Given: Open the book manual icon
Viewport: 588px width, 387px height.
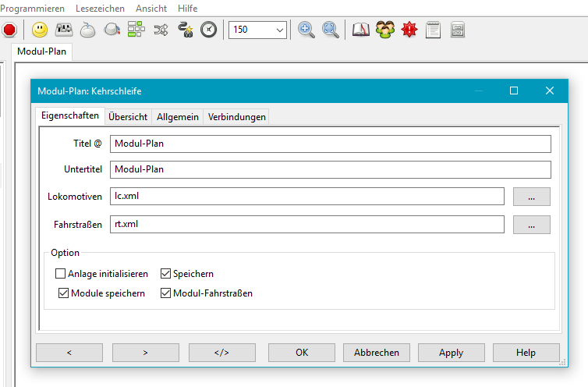Looking at the screenshot, I should 360,30.
